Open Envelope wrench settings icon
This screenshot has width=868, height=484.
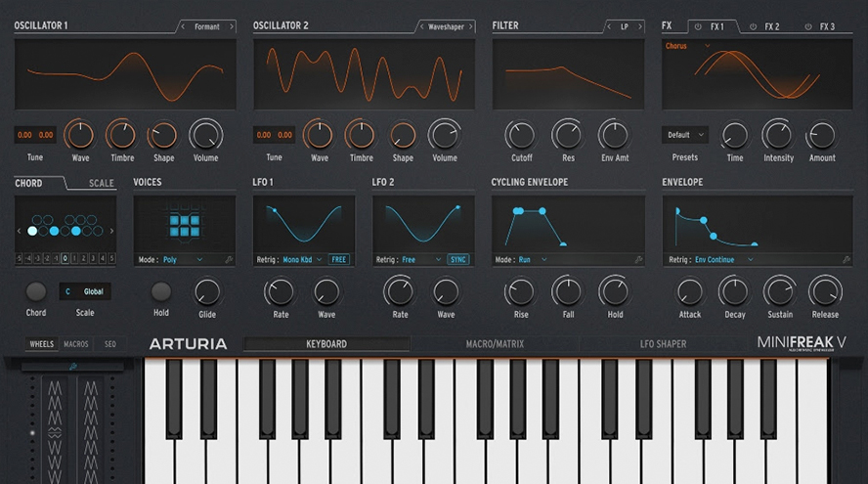pyautogui.click(x=846, y=259)
